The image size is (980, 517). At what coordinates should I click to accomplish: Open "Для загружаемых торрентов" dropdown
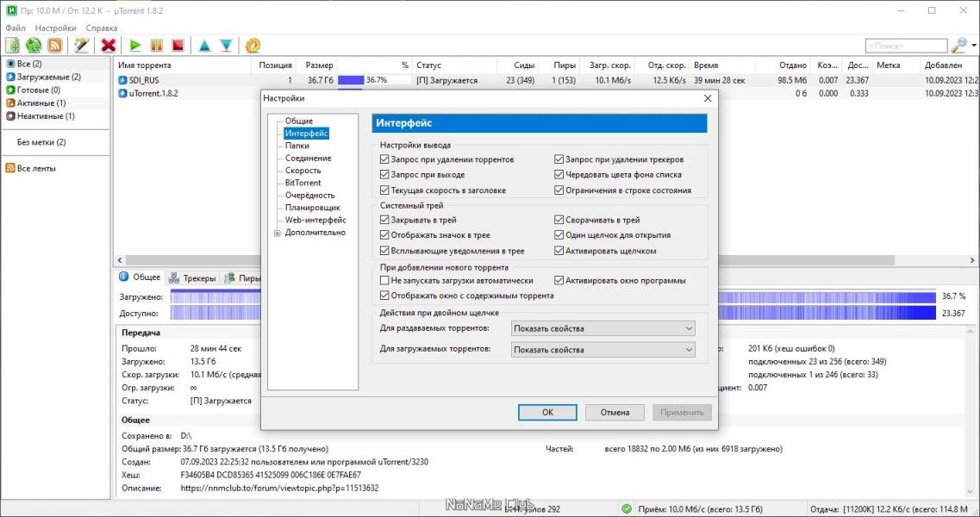click(602, 350)
